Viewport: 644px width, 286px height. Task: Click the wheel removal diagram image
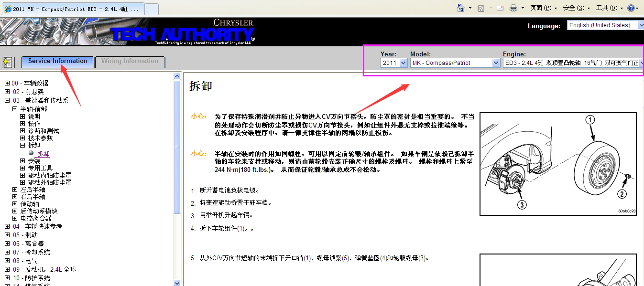[558, 164]
